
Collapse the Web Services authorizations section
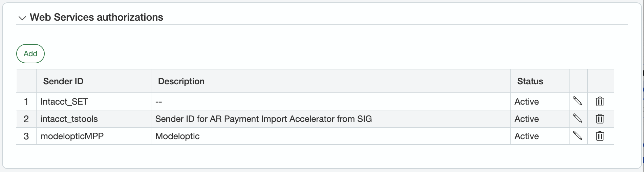(22, 18)
